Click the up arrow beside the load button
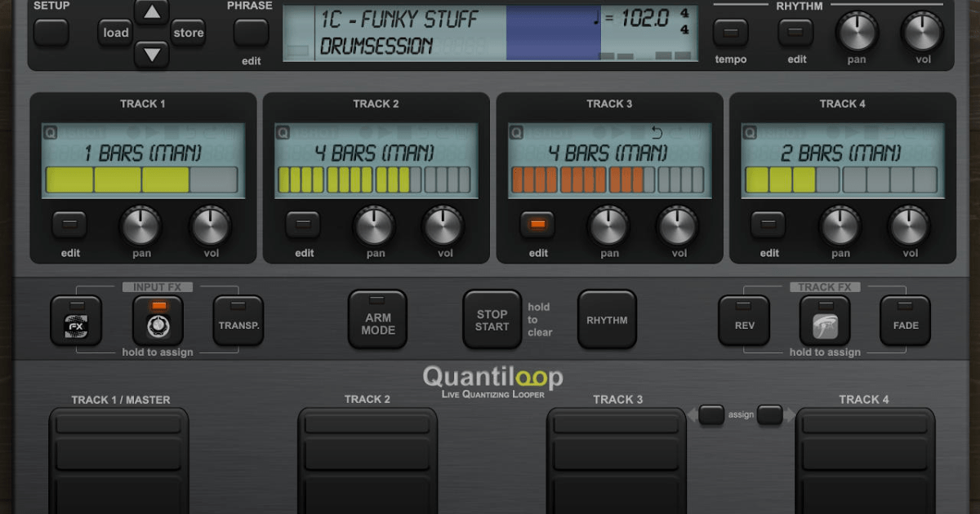 (x=152, y=11)
